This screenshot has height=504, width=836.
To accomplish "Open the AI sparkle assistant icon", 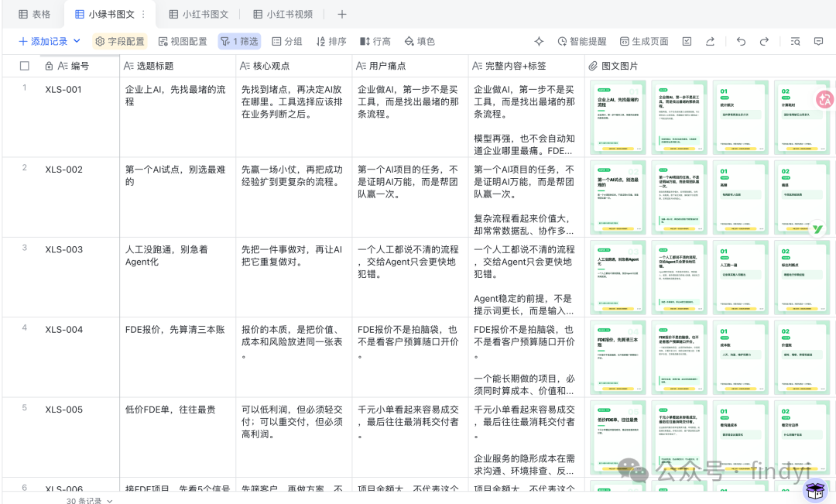I will [x=539, y=42].
